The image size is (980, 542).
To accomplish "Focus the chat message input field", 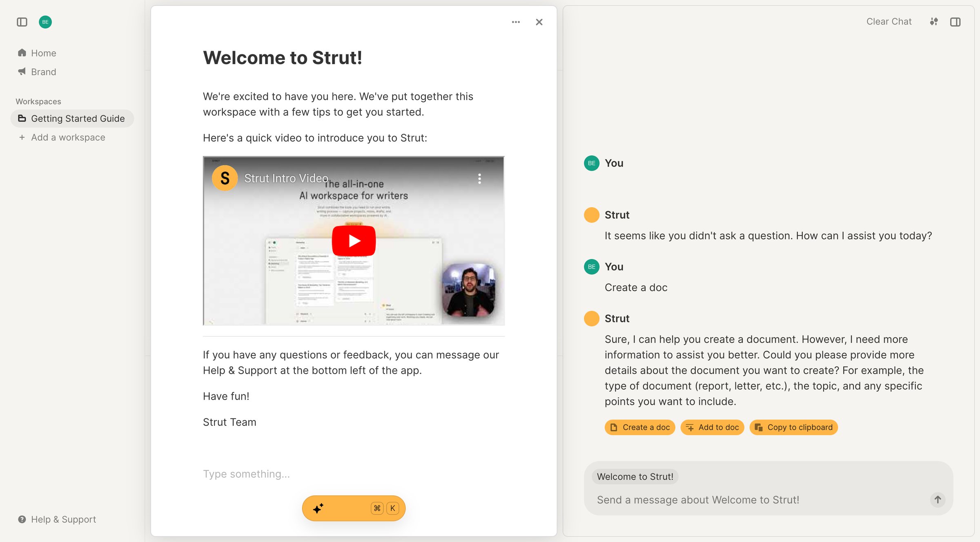I will [x=759, y=500].
